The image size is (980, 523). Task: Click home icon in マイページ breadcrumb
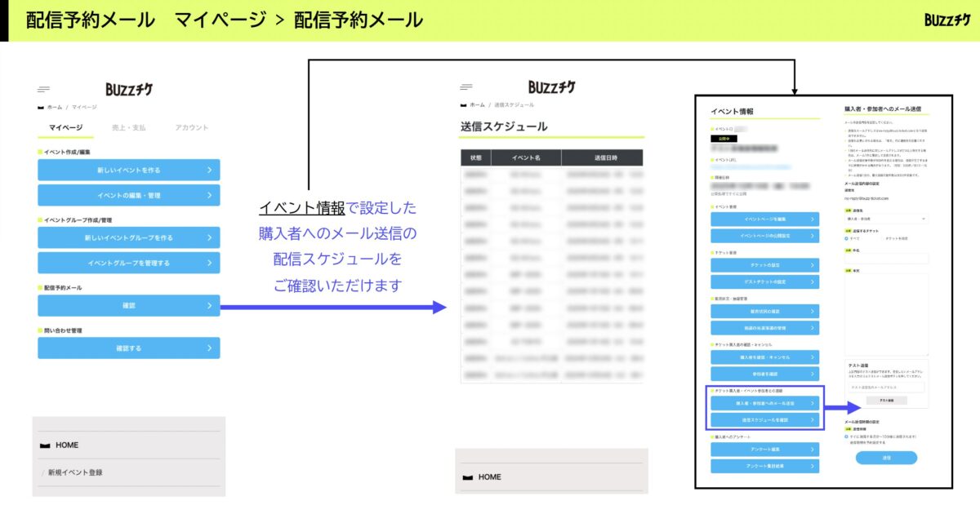click(x=41, y=107)
